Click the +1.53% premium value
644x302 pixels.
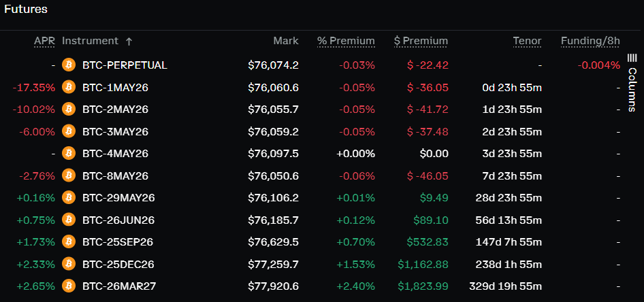coord(355,265)
